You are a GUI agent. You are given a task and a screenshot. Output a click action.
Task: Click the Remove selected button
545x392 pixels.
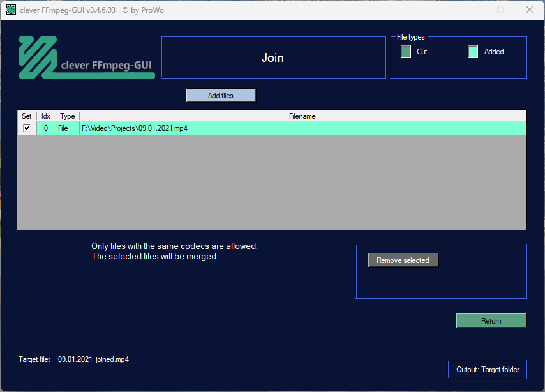click(x=403, y=260)
